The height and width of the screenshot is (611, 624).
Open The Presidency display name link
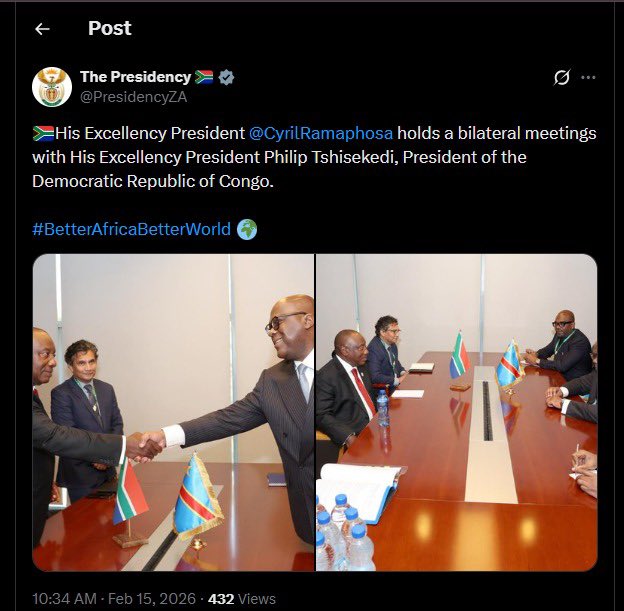(x=135, y=77)
